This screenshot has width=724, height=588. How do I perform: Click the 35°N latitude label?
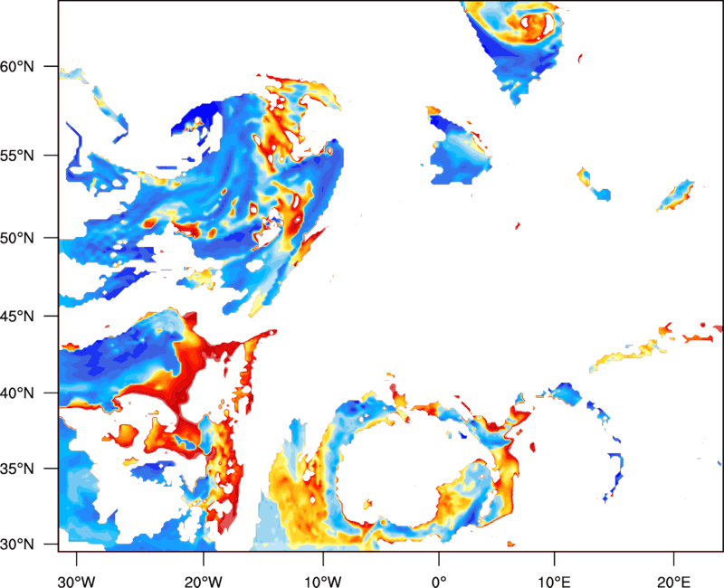(17, 469)
